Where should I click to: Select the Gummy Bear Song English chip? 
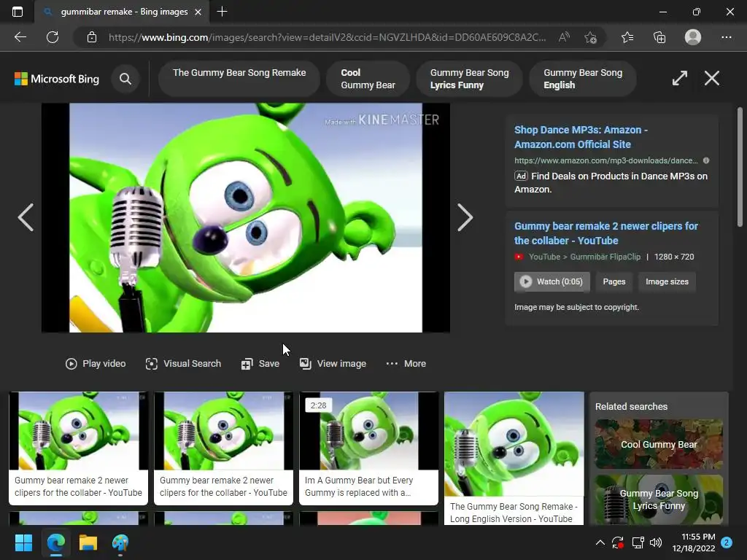[x=583, y=79]
